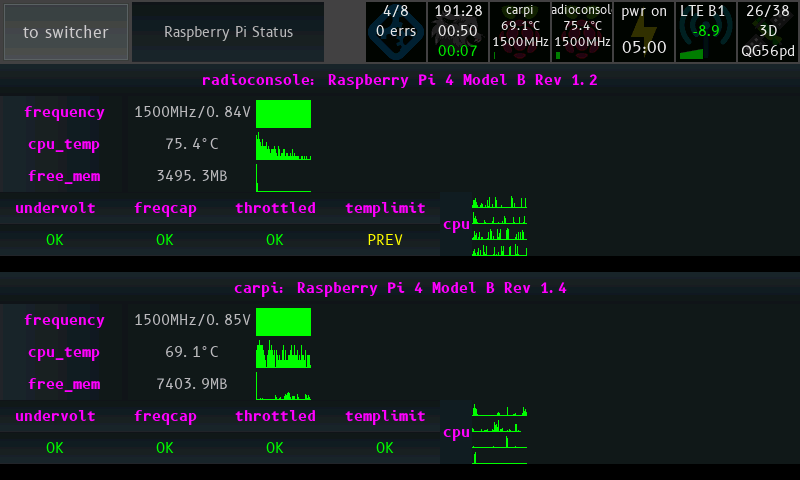Click radioconsole templimit column header
This screenshot has width=800, height=480.
click(385, 208)
